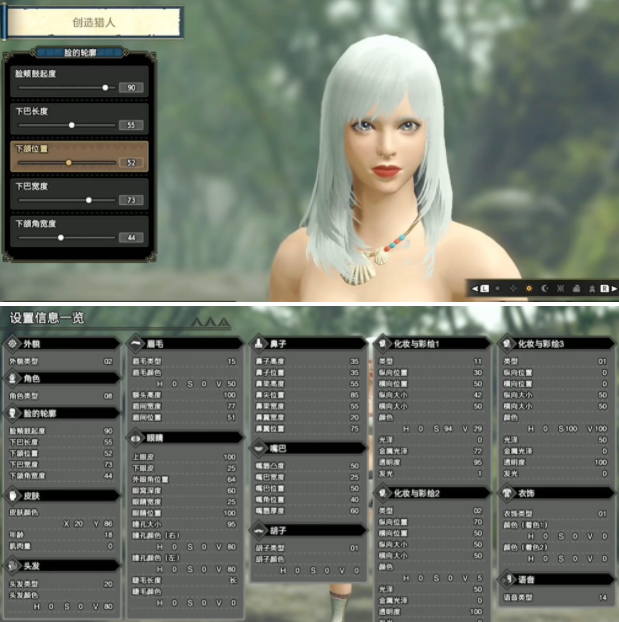The image size is (619, 622).
Task: Click the 眉间宽度 row showing 77
Action: pyautogui.click(x=184, y=406)
